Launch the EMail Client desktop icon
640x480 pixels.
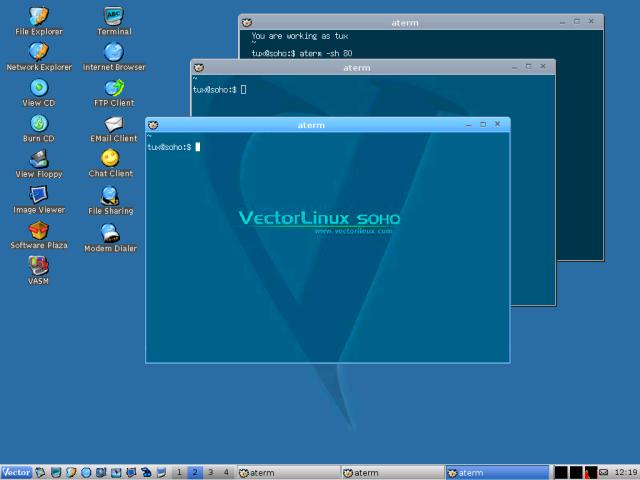(x=114, y=128)
